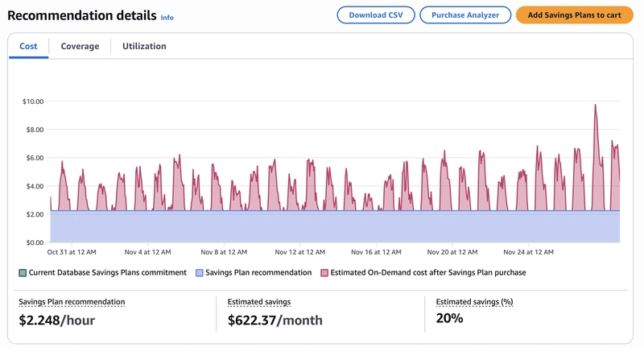
Task: Click the Recommendation details heading
Action: 82,15
